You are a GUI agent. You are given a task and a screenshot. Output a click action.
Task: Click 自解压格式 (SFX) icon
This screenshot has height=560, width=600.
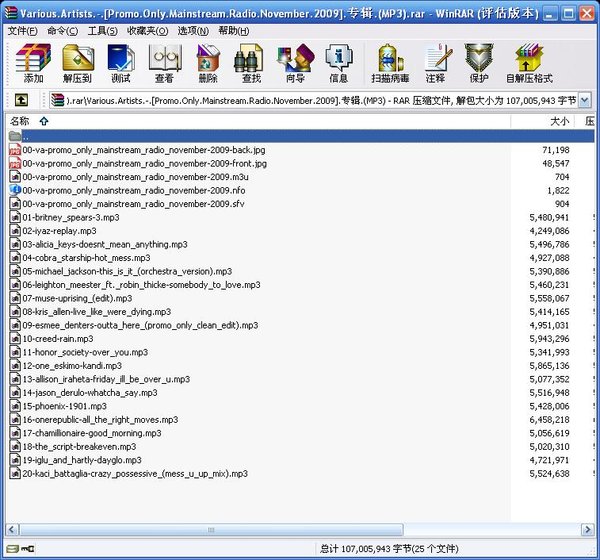pos(529,63)
